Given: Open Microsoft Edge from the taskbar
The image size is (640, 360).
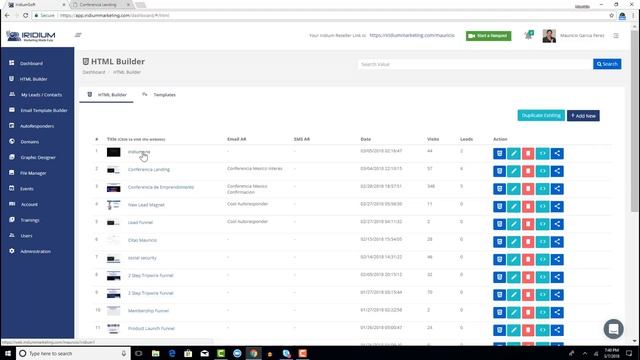Looking at the screenshot, I should point(172,353).
